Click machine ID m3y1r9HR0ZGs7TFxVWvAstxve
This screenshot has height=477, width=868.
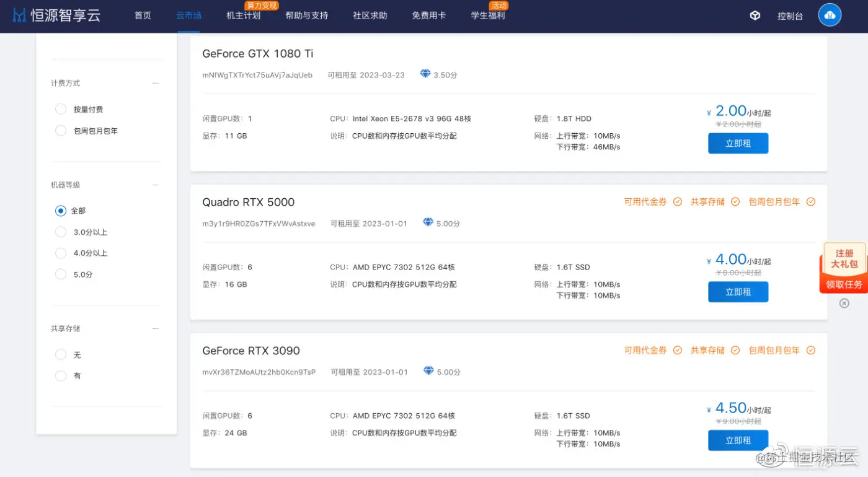pyautogui.click(x=259, y=224)
